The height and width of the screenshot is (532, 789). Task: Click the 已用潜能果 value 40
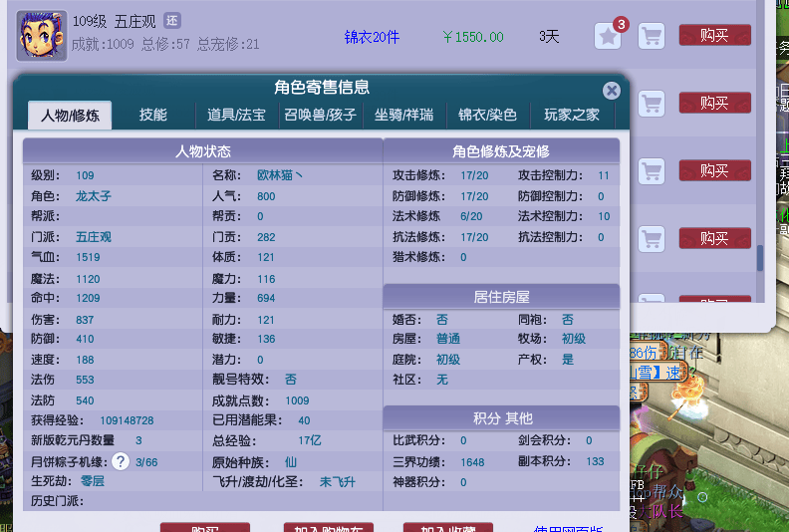[304, 420]
